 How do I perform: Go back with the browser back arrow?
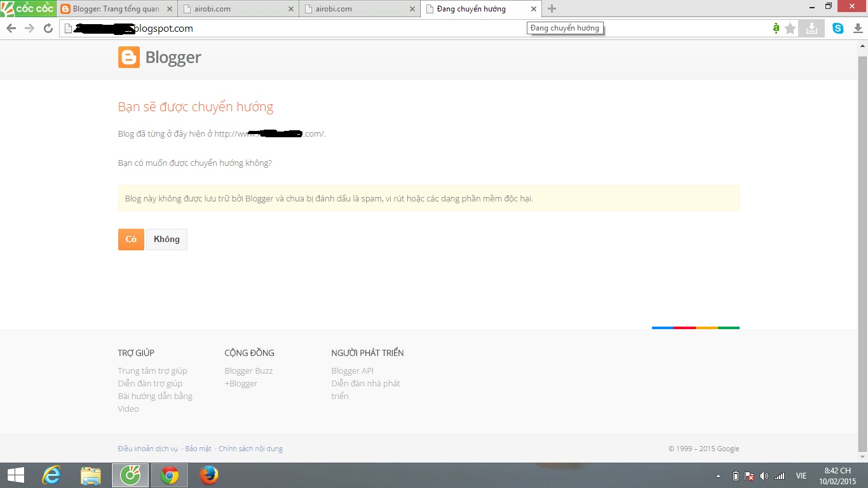(x=11, y=29)
